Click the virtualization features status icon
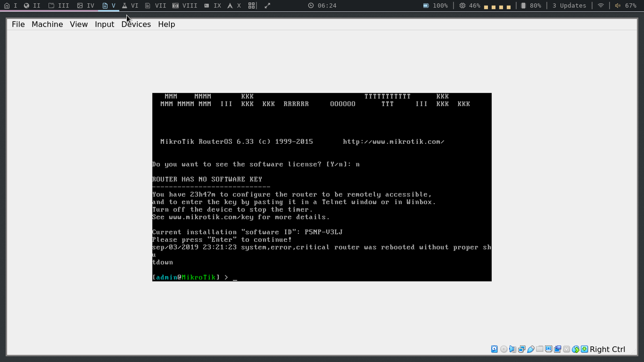The width and height of the screenshot is (644, 362). pos(567,349)
